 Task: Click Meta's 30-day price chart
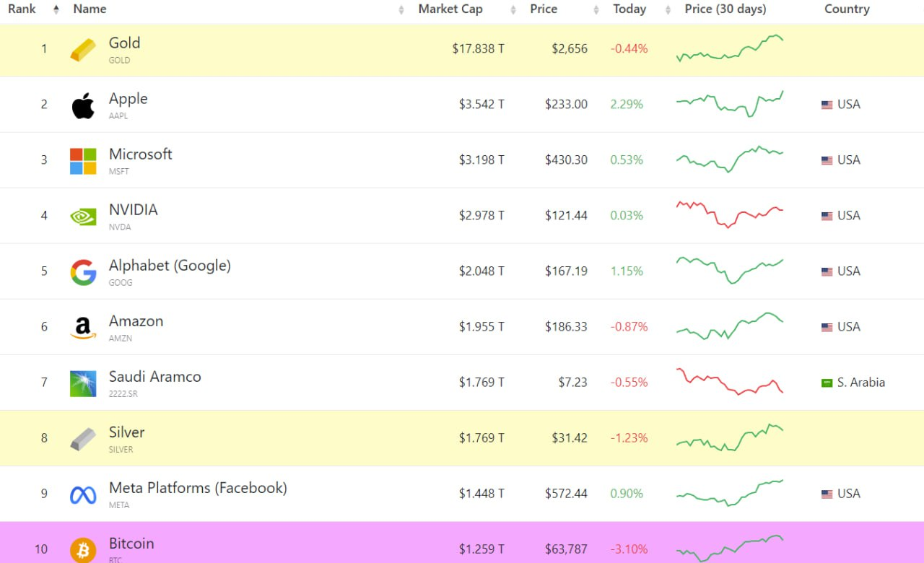(730, 493)
